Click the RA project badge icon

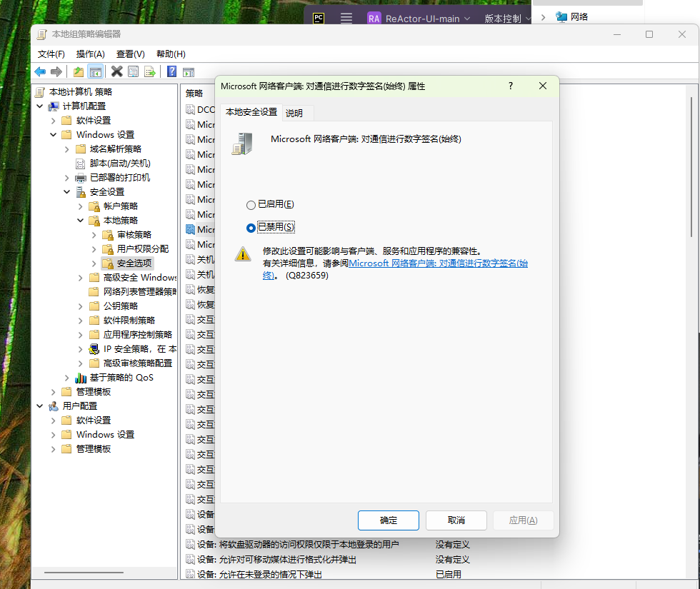[x=374, y=19]
